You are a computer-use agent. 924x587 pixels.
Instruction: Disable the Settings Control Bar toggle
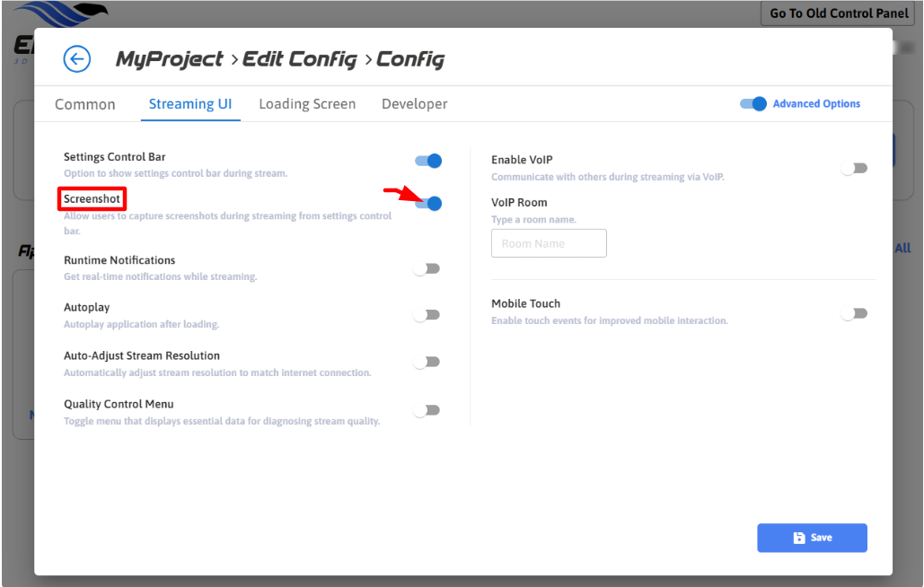tap(428, 161)
